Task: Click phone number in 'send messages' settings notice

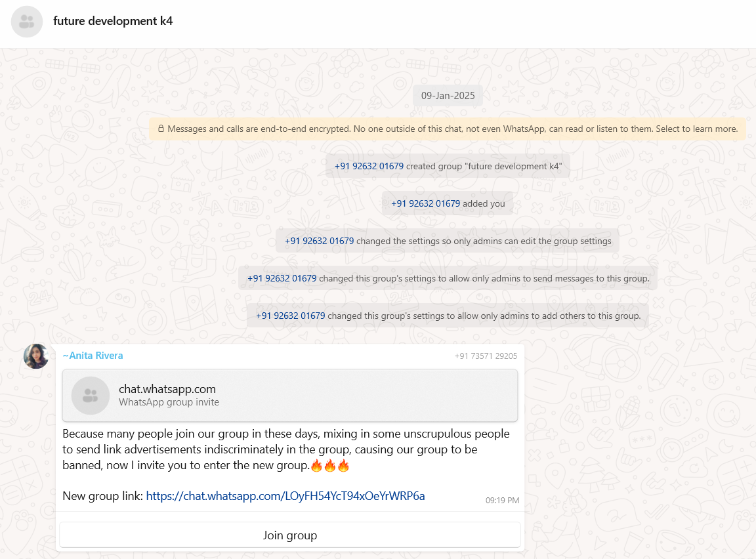Action: pos(282,278)
